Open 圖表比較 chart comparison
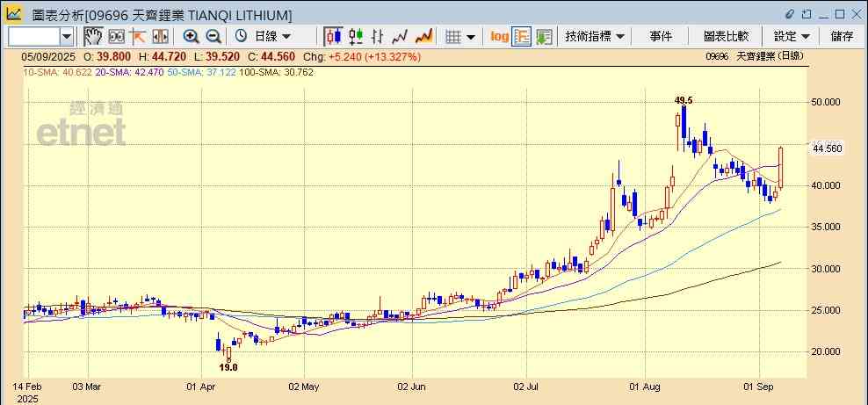868x405 pixels. tap(726, 37)
